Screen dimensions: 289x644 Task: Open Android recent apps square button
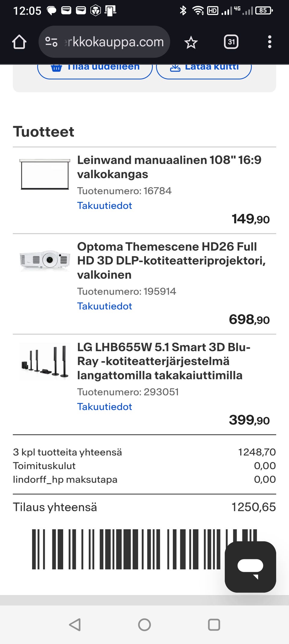214,625
